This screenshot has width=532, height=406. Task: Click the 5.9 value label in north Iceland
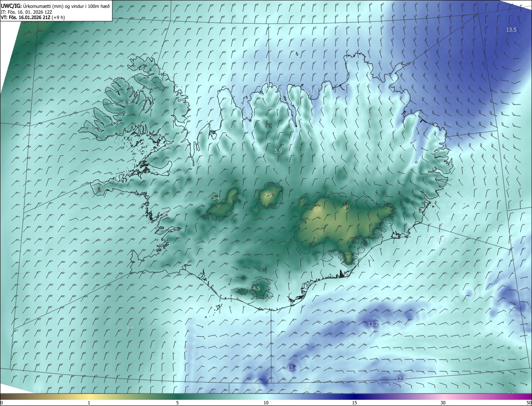pyautogui.click(x=278, y=151)
